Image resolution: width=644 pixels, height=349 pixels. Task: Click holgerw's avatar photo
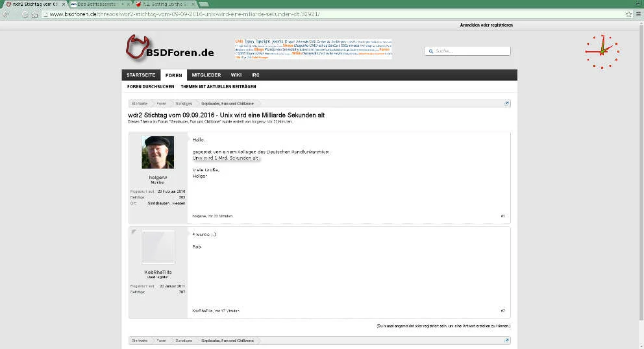coord(158,152)
